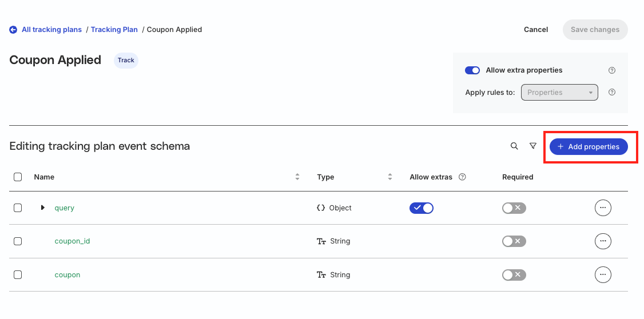Screen dimensions: 644x319
Task: Check the select-all checkbox in table header
Action: tap(18, 177)
